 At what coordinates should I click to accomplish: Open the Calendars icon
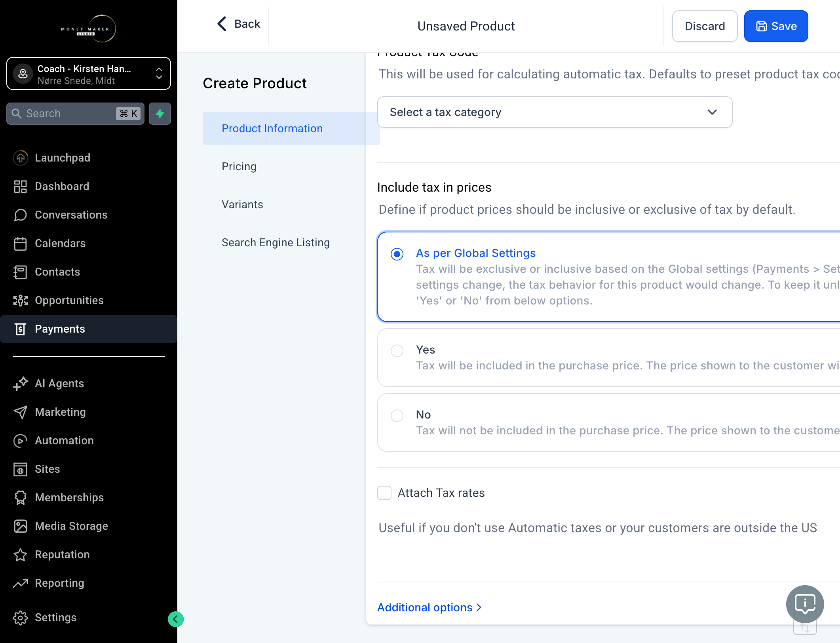[20, 243]
